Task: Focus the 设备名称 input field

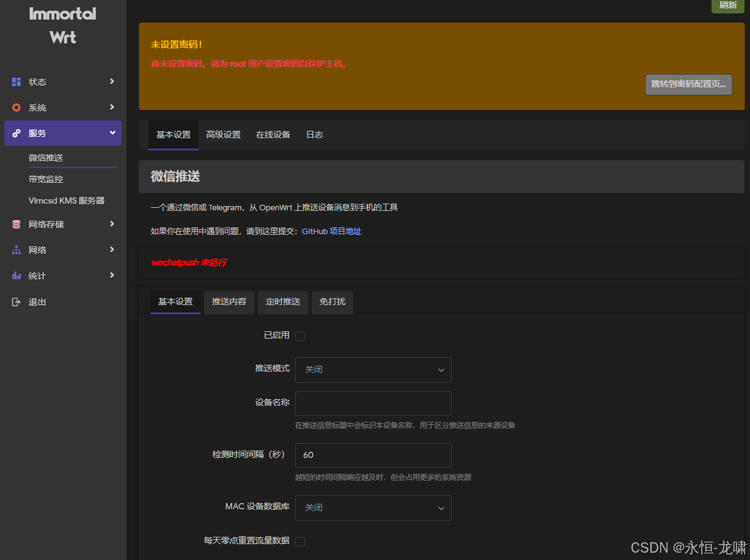Action: (x=373, y=403)
